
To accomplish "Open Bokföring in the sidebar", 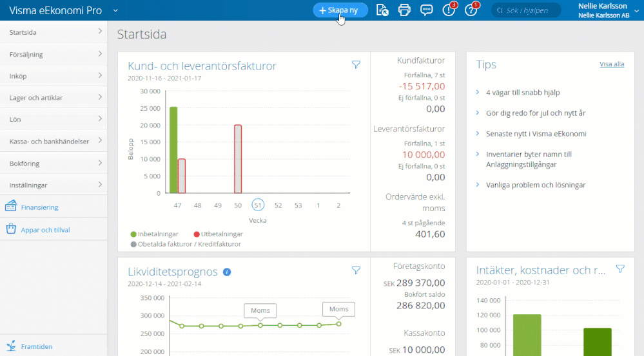I will 55,164.
